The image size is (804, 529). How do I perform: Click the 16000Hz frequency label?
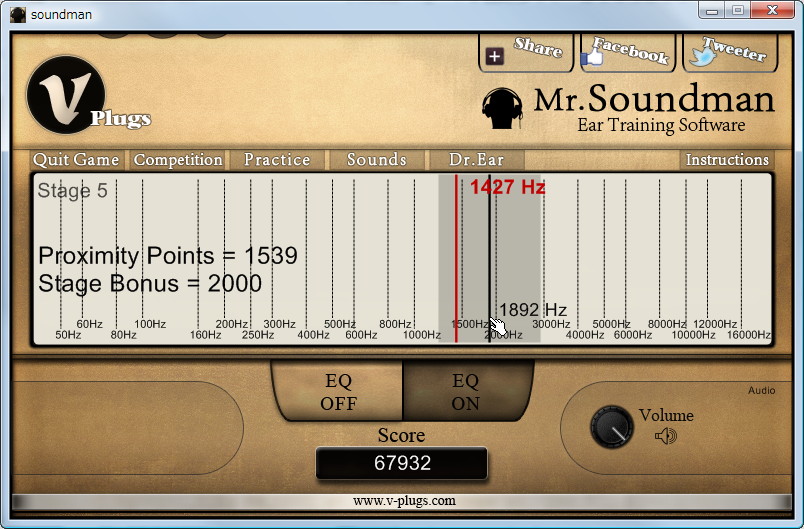pos(749,335)
